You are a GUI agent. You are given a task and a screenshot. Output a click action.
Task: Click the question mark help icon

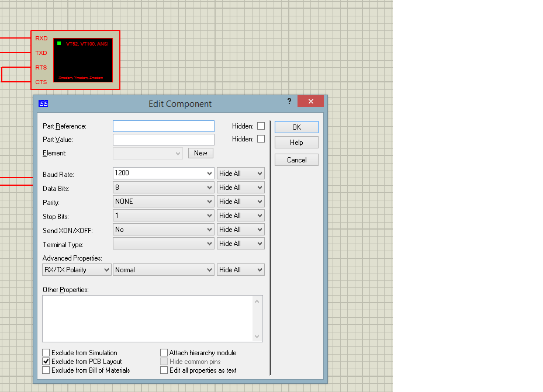(289, 101)
